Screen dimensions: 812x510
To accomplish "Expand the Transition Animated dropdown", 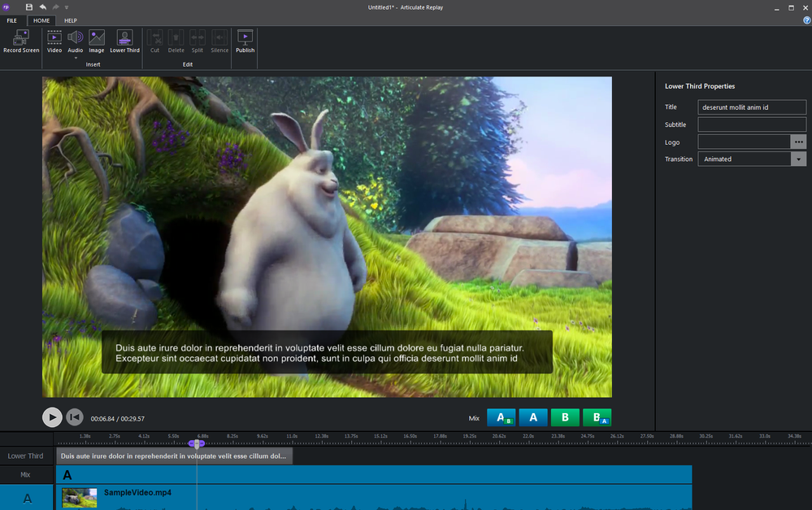I will coord(798,159).
